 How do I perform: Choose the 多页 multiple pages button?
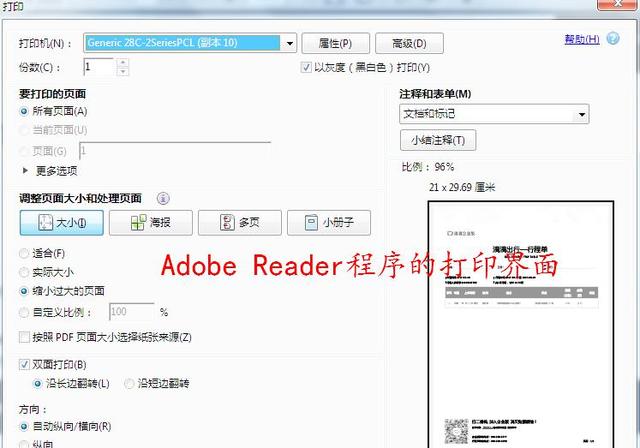pyautogui.click(x=240, y=223)
